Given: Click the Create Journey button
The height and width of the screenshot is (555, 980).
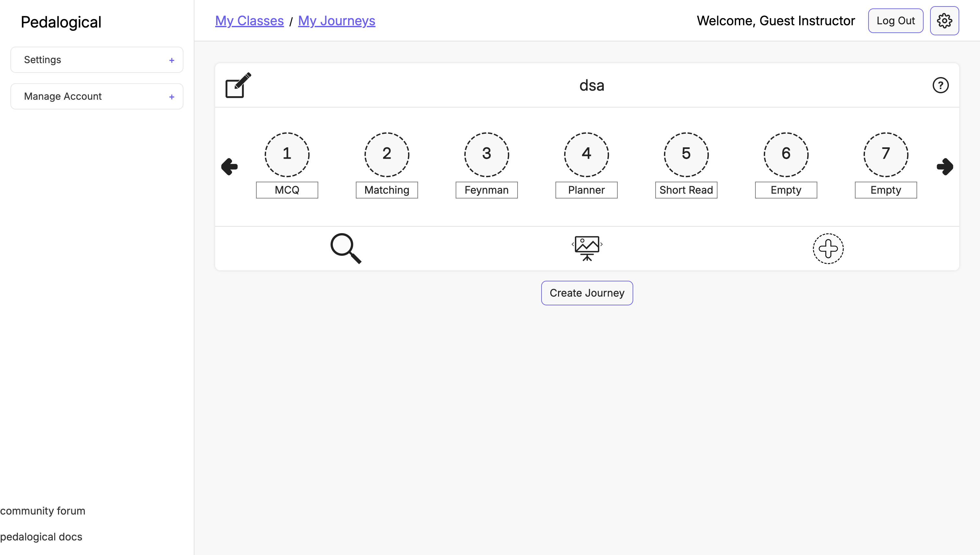Looking at the screenshot, I should point(587,293).
